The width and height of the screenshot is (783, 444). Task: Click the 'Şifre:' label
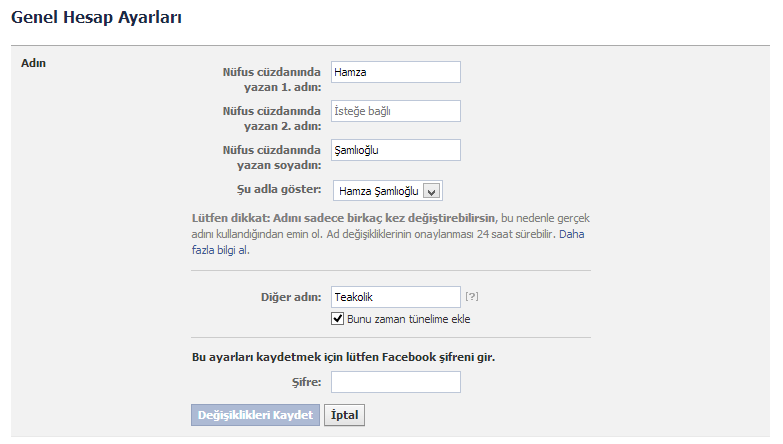307,382
